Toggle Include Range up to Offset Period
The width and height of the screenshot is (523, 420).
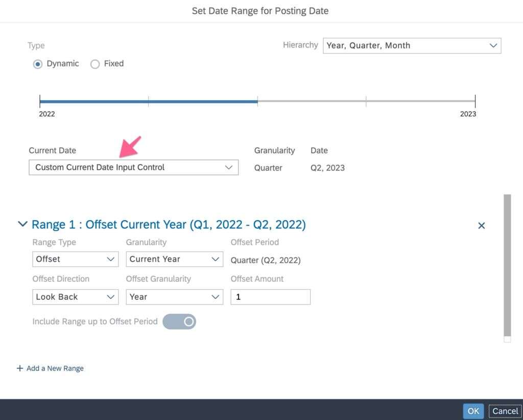coord(179,321)
